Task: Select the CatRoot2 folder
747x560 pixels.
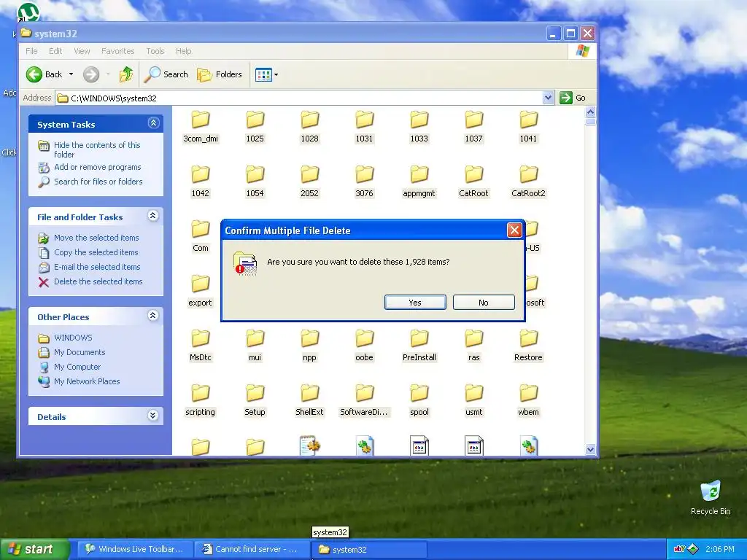Action: tap(528, 182)
